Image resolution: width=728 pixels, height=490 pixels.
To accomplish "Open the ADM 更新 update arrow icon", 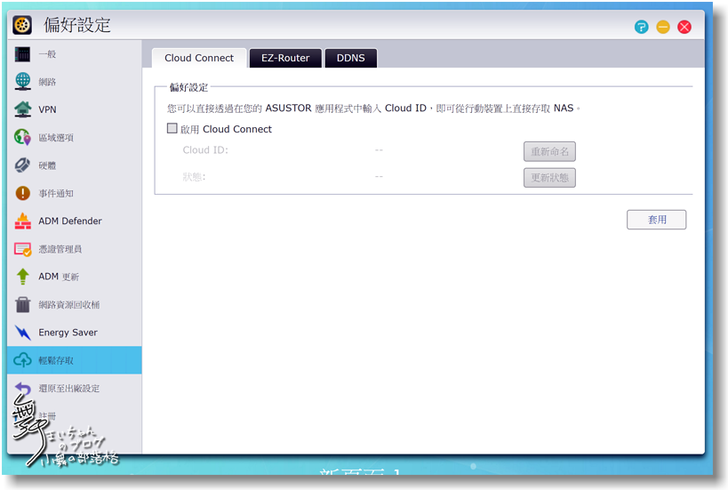I will pyautogui.click(x=22, y=276).
